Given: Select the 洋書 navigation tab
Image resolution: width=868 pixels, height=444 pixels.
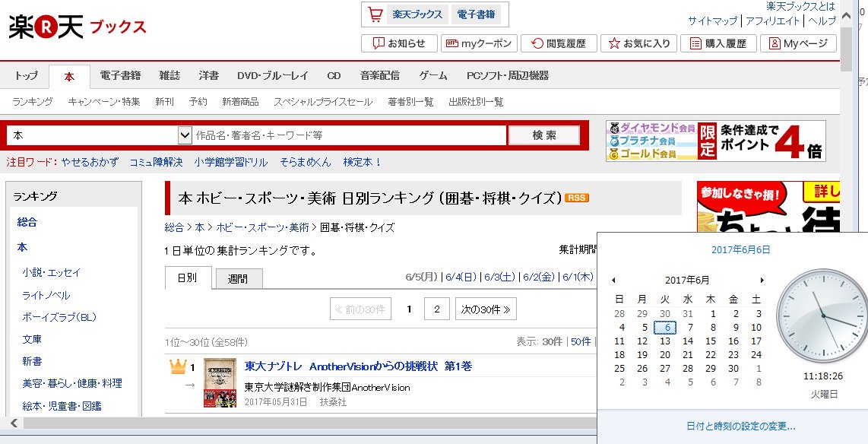Looking at the screenshot, I should [x=209, y=76].
